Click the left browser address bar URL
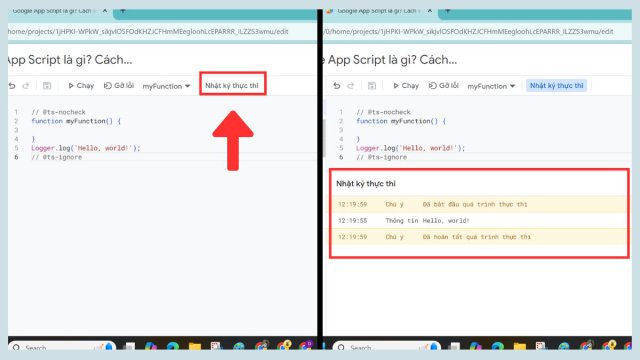The height and width of the screenshot is (360, 640). 148,31
